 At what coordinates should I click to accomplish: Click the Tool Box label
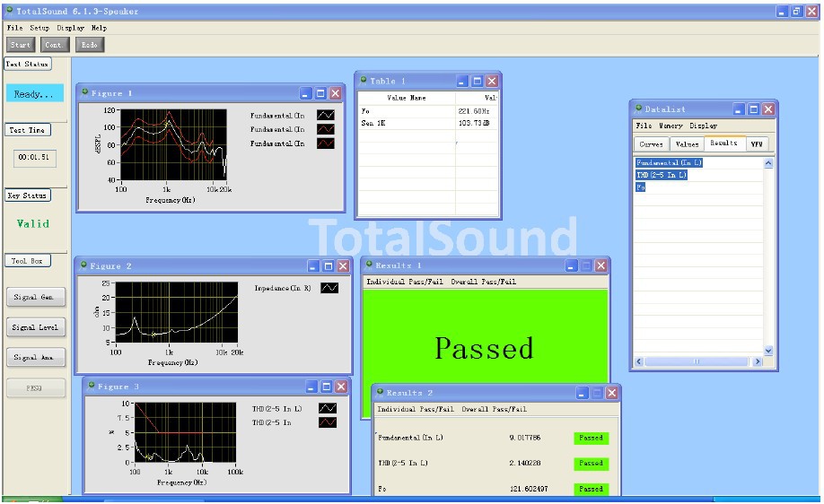click(28, 260)
